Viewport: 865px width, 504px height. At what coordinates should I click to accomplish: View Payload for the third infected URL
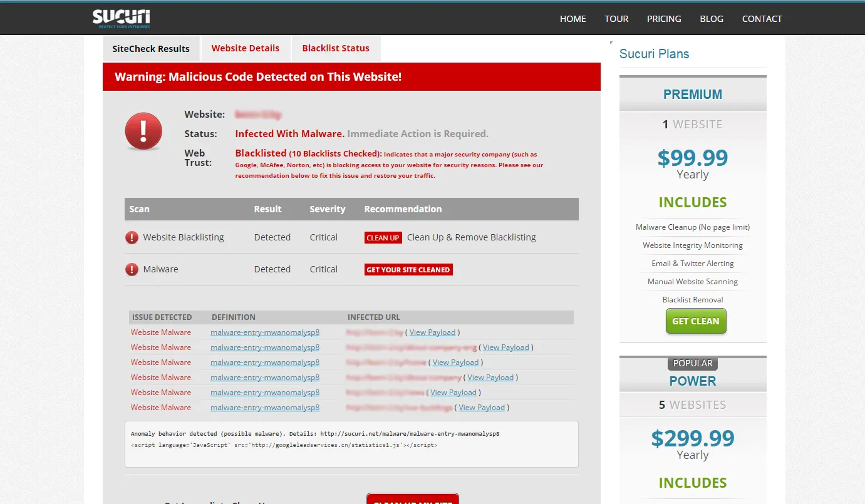pos(455,363)
